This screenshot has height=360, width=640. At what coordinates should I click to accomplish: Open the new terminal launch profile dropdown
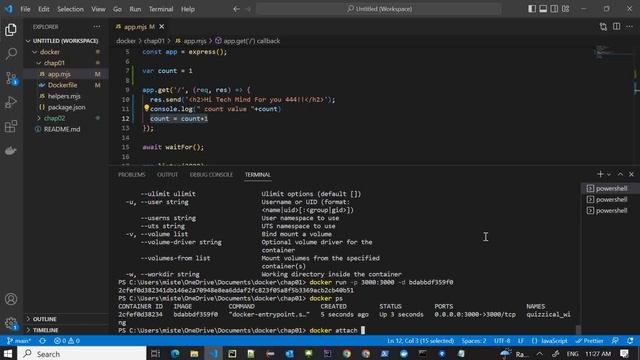pos(609,174)
